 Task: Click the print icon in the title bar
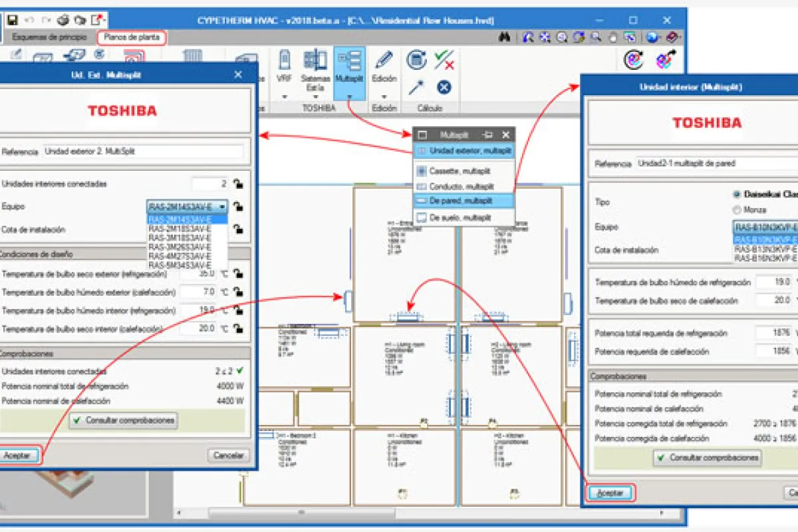pos(63,20)
